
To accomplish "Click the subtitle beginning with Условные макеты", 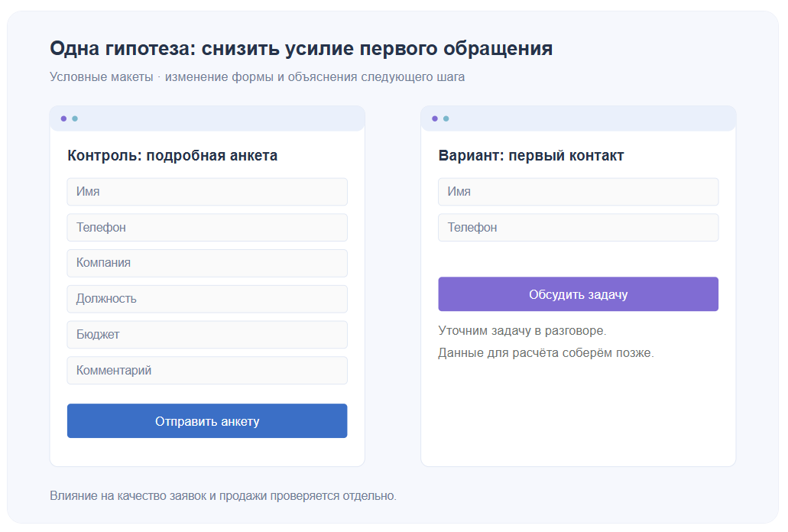I will [x=258, y=77].
